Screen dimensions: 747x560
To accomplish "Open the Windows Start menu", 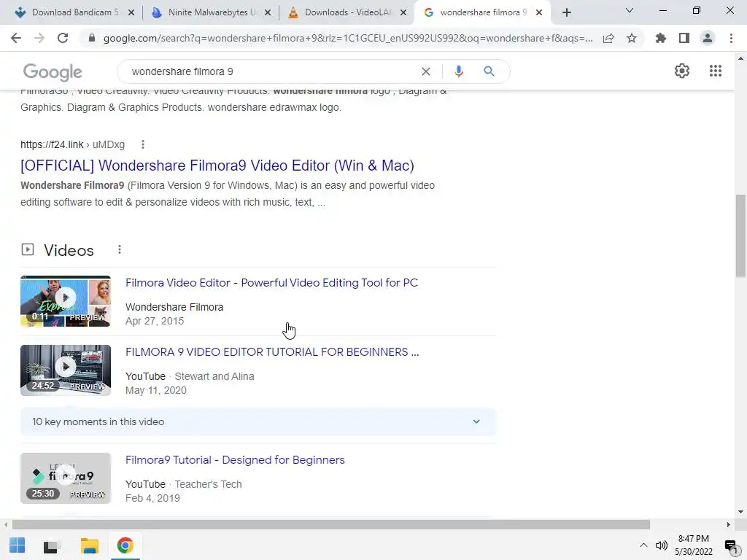I will 18,545.
